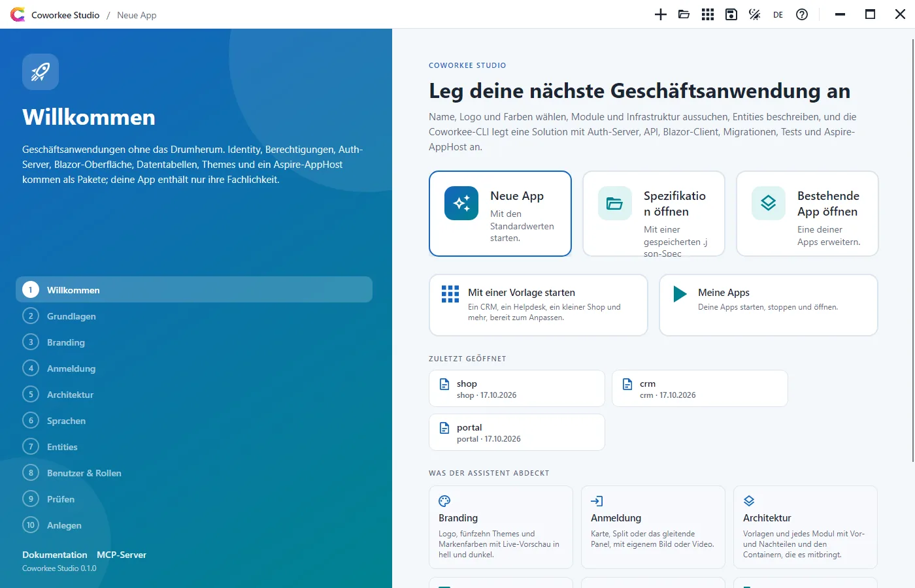Click the play icon beside Meine Apps
Viewport: 915px width, 588px height.
pyautogui.click(x=680, y=294)
